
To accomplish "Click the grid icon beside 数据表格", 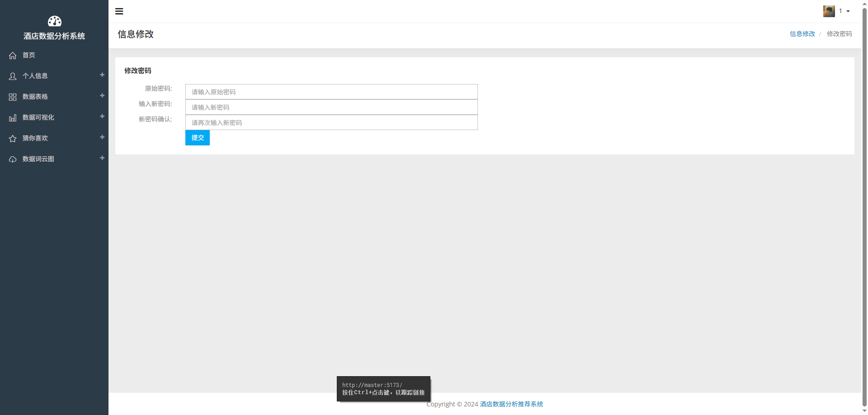I will [x=13, y=97].
